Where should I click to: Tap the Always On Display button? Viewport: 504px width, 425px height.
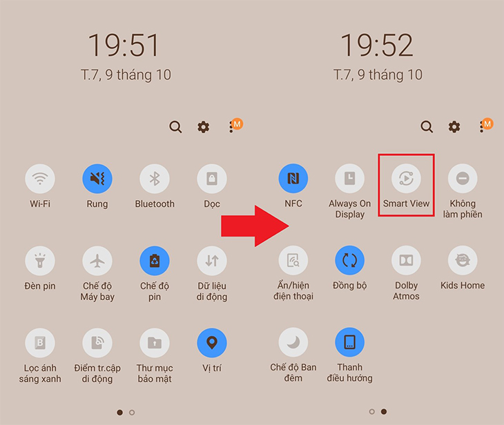(x=350, y=178)
